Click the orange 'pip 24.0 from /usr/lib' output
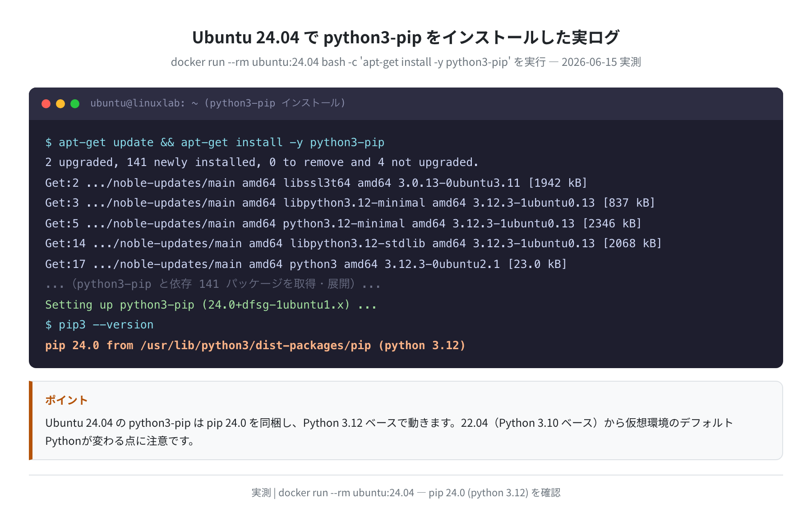812x517 pixels. click(x=255, y=346)
